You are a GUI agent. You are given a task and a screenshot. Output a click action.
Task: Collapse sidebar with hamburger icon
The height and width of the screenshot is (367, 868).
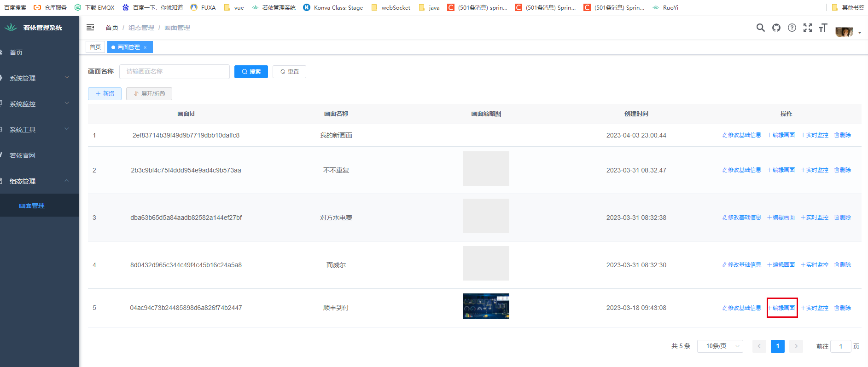tap(90, 28)
